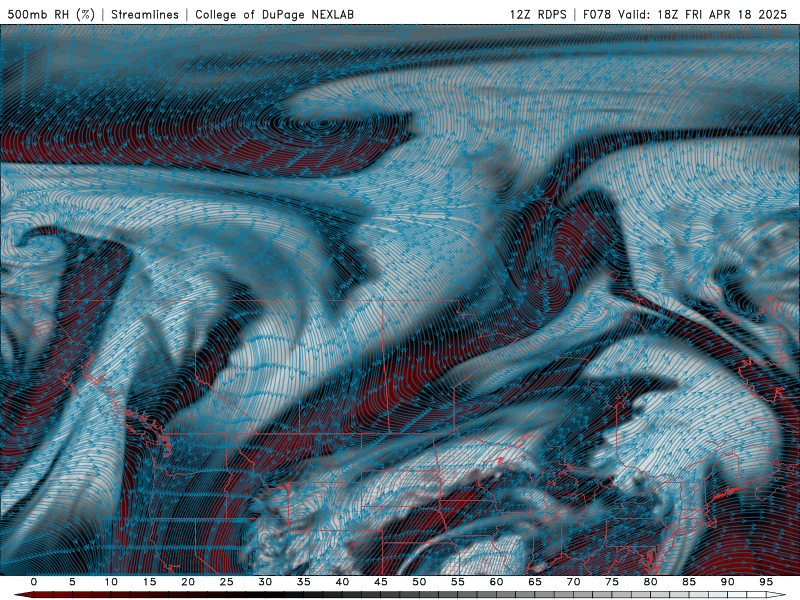
Task: Click the colorbar label "10"
Action: tap(111, 582)
